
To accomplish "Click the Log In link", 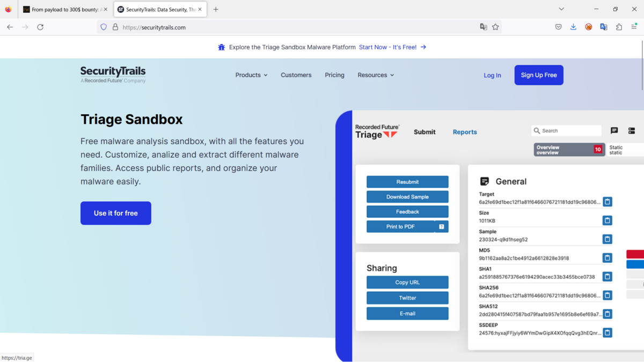I will click(492, 75).
